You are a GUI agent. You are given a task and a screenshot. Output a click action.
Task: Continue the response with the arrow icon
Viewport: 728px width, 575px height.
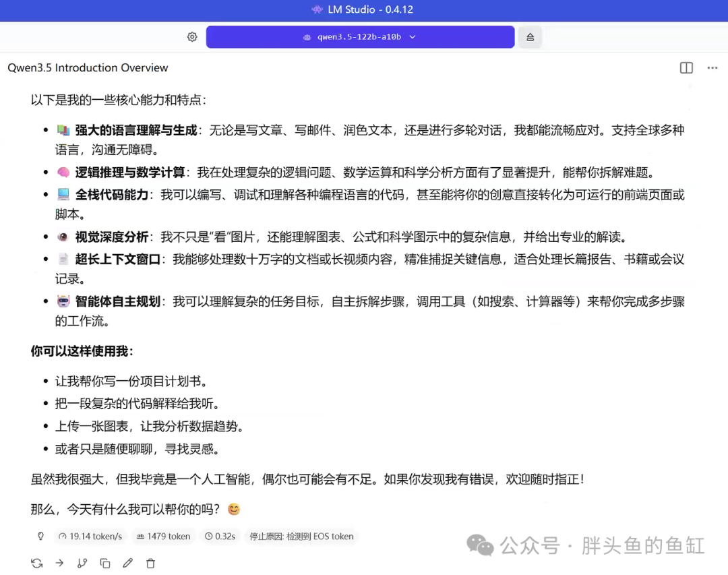click(59, 564)
